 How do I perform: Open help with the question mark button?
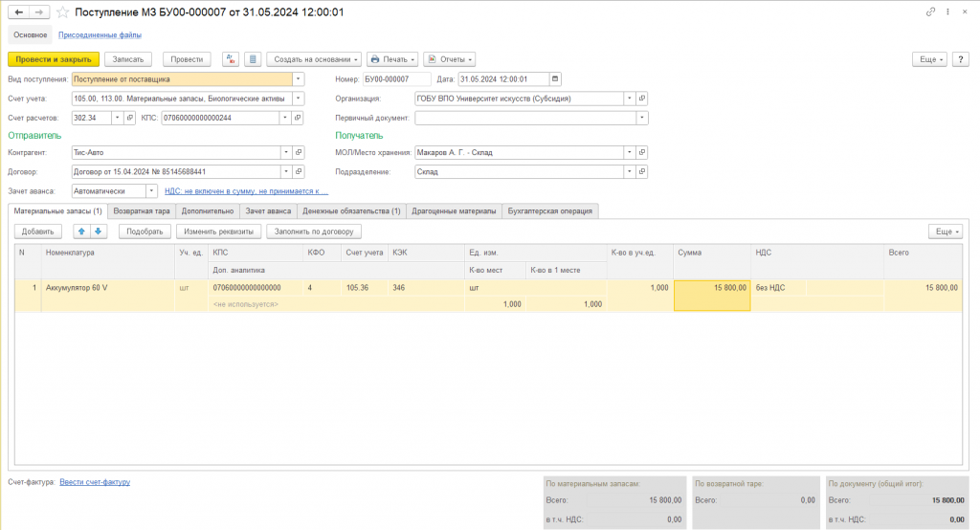click(961, 59)
